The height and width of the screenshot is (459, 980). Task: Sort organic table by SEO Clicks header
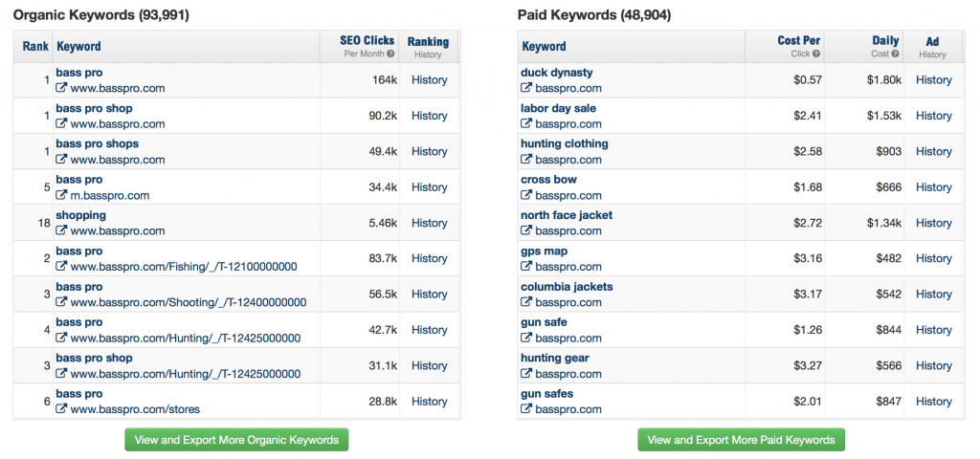click(367, 40)
